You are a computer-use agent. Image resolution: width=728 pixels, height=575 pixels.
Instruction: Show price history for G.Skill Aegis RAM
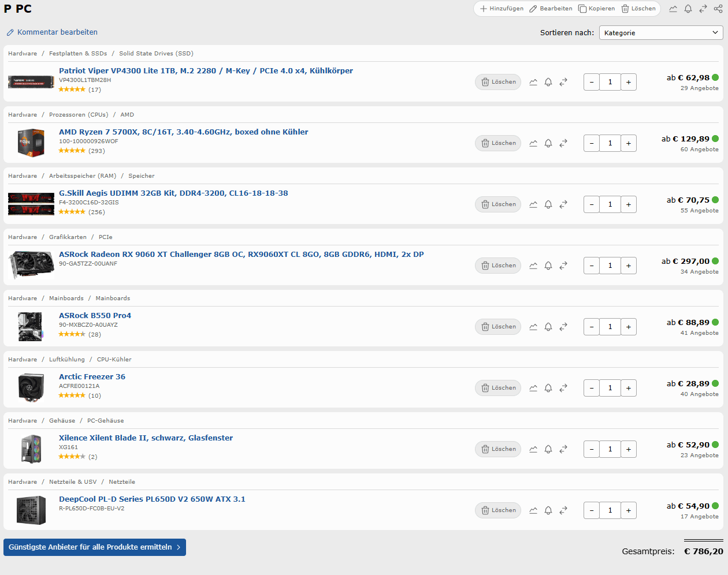click(x=533, y=204)
